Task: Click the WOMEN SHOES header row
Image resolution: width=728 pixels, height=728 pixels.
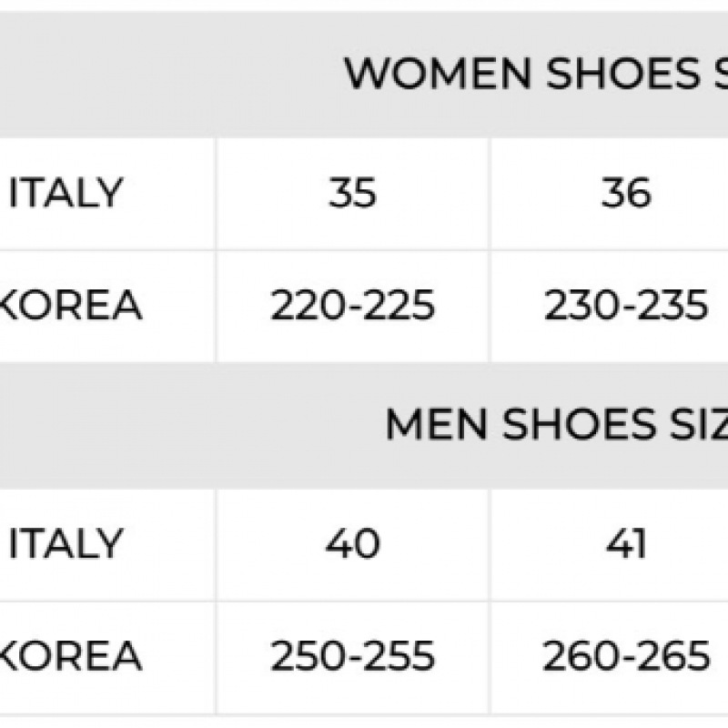Action: [x=364, y=75]
